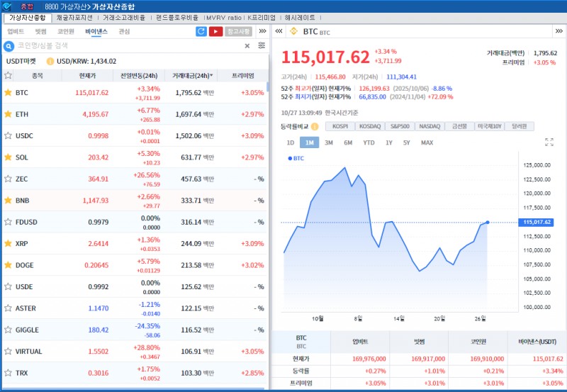Open the 펀드플로우비율 tab
567x392 pixels.
pyautogui.click(x=176, y=17)
